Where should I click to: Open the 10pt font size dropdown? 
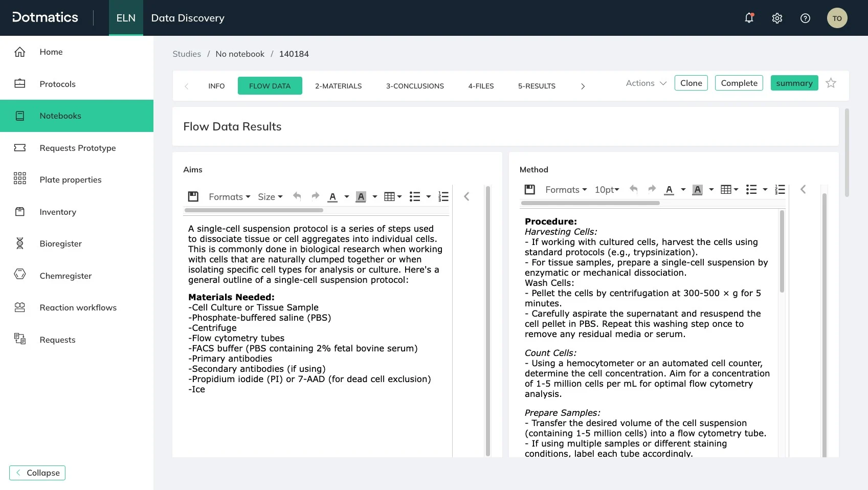(x=606, y=189)
